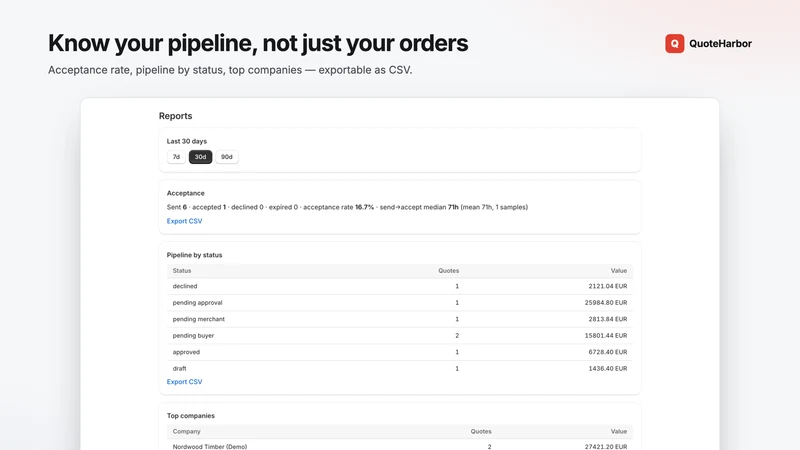Click acceptance rate 16.7% value
Viewport: 800px width, 450px height.
[364, 207]
